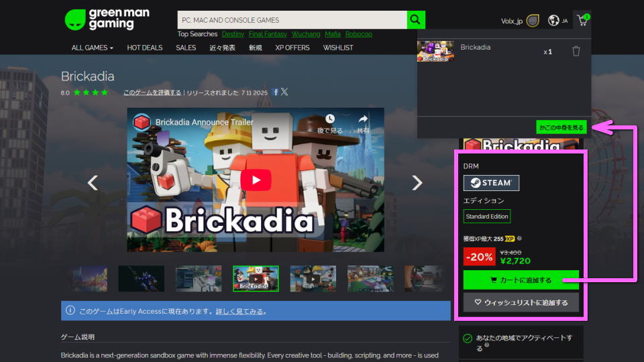Select the sixth media thumbnail
644x362 pixels.
370,279
